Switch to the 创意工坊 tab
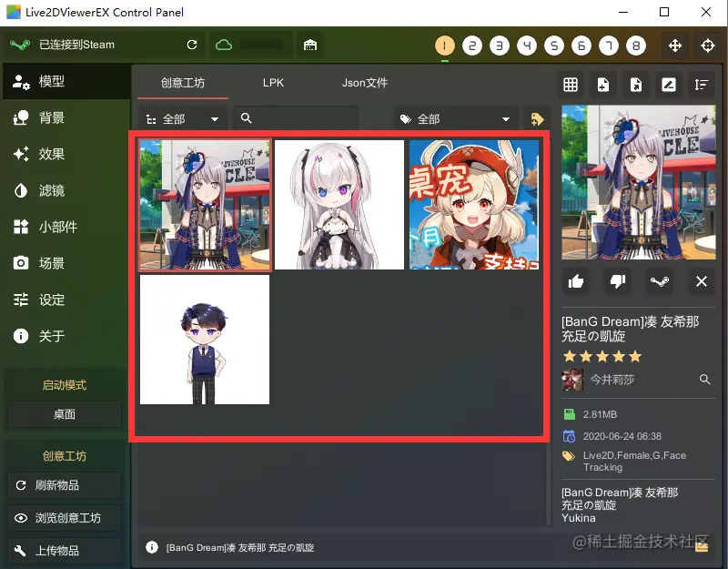This screenshot has height=569, width=728. (x=183, y=83)
